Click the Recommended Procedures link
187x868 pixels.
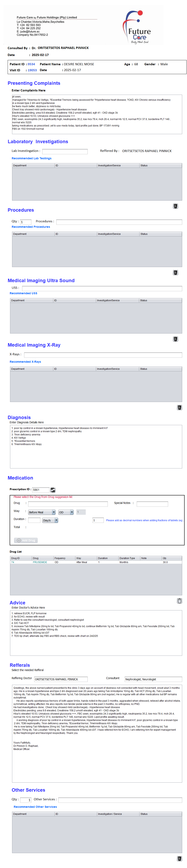pyautogui.click(x=31, y=227)
